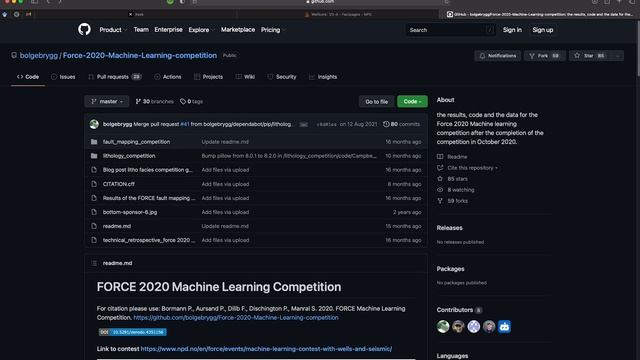
Task: View the 8 watching link
Action: pos(456,190)
